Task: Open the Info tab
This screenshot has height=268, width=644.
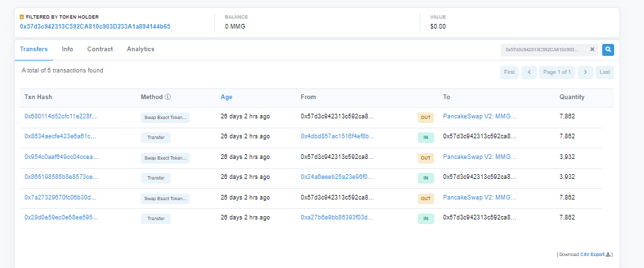Action: (x=67, y=49)
